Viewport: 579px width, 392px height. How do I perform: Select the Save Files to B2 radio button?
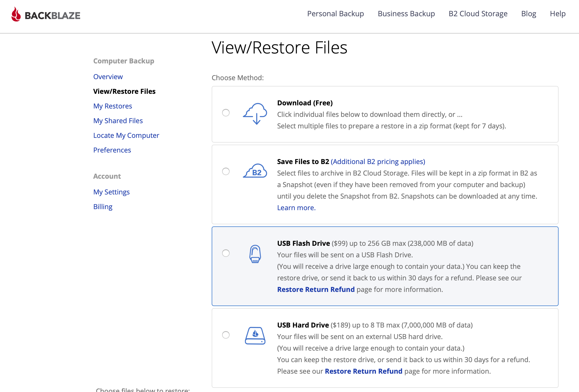(226, 171)
